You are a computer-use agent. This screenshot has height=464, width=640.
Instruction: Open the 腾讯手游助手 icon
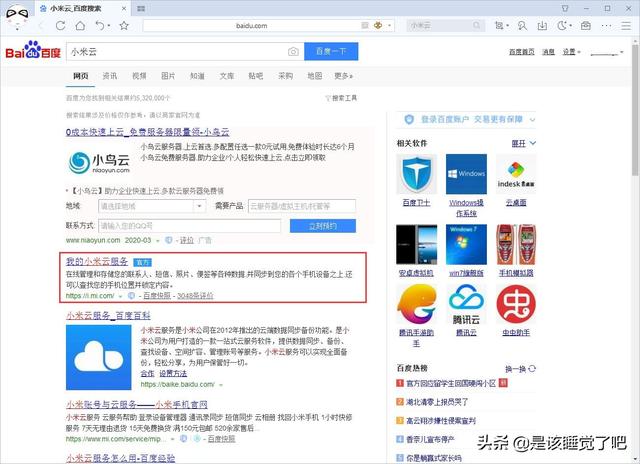pos(416,304)
